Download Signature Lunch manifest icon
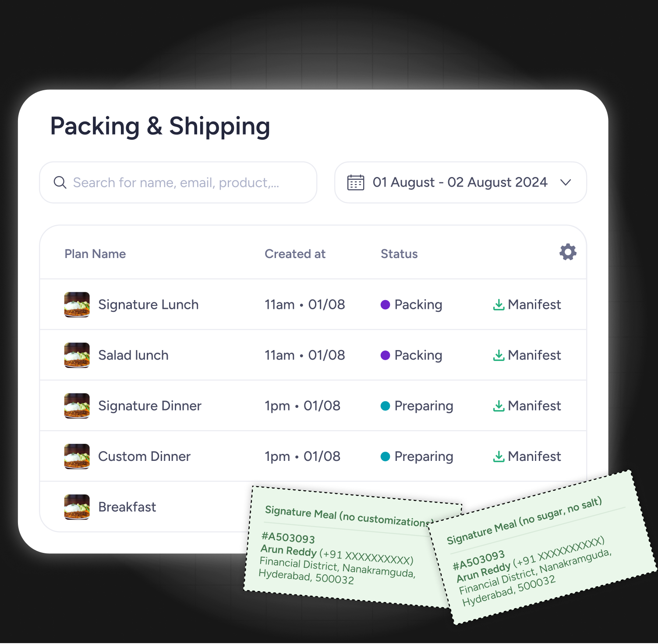 pyautogui.click(x=499, y=304)
